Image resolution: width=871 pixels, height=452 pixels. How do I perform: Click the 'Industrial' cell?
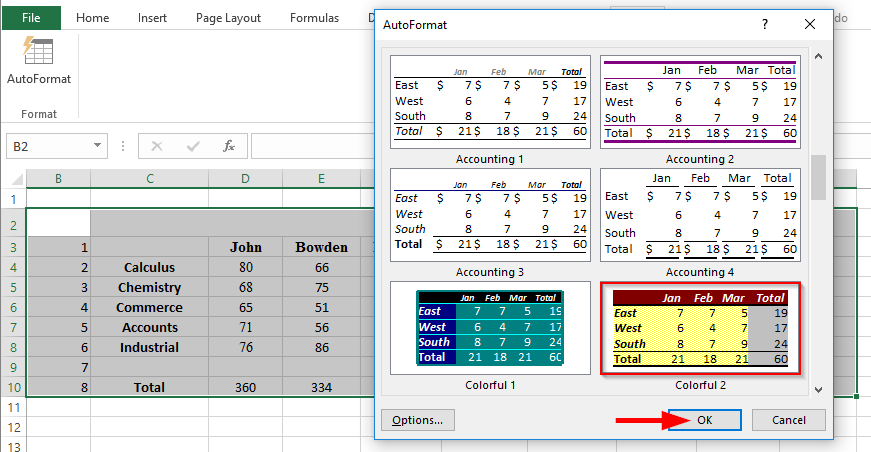click(x=149, y=347)
